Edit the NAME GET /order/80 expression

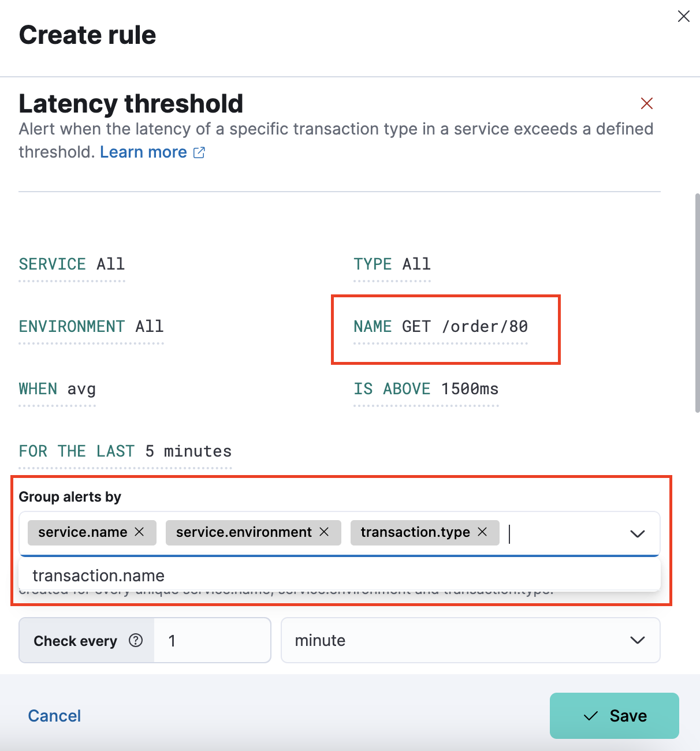[440, 327]
